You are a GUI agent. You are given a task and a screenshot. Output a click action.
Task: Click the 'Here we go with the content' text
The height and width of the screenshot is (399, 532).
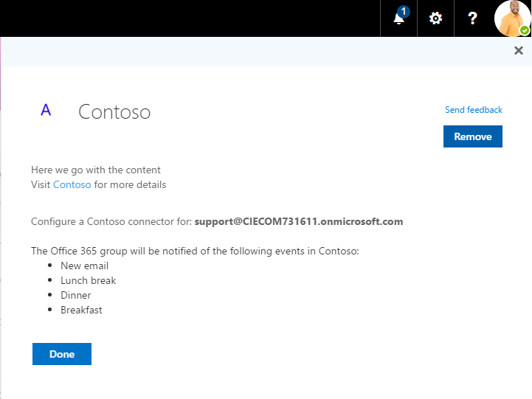(x=95, y=170)
